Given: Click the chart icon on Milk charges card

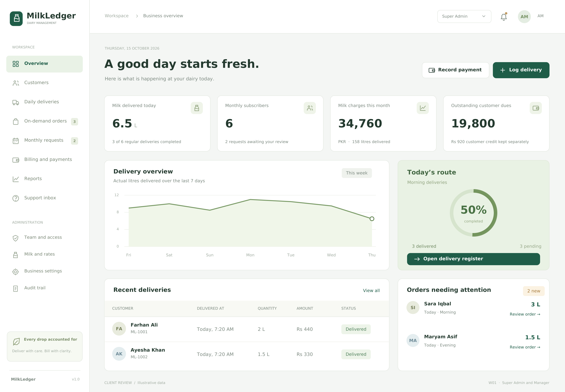Looking at the screenshot, I should pos(423,108).
